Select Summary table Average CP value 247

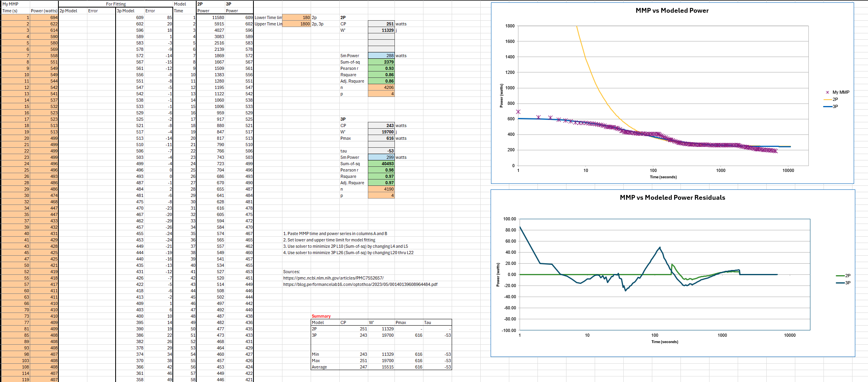(x=354, y=367)
